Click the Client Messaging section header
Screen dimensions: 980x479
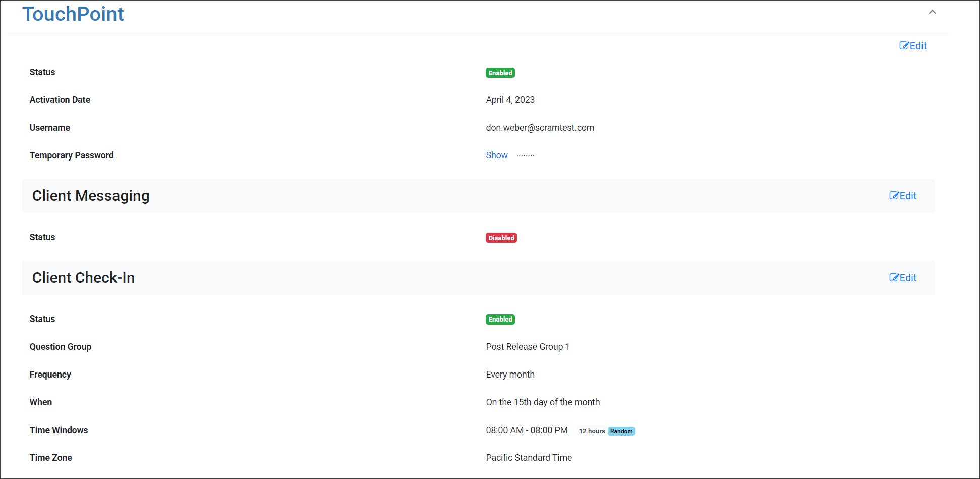click(91, 196)
